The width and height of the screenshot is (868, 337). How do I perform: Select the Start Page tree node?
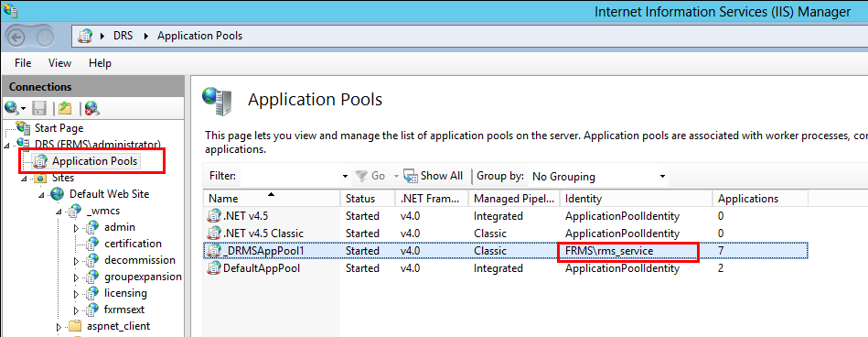tap(59, 128)
